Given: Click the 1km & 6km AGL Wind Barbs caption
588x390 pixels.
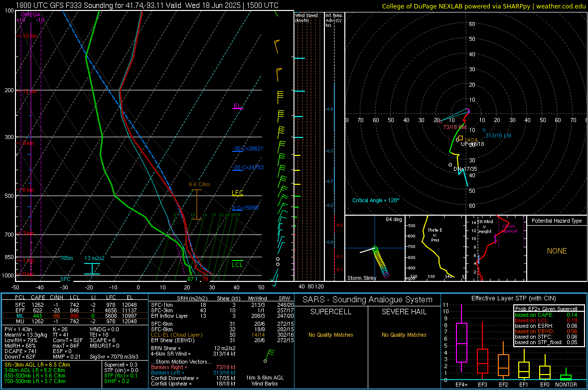Looking at the screenshot, I should (x=265, y=381).
